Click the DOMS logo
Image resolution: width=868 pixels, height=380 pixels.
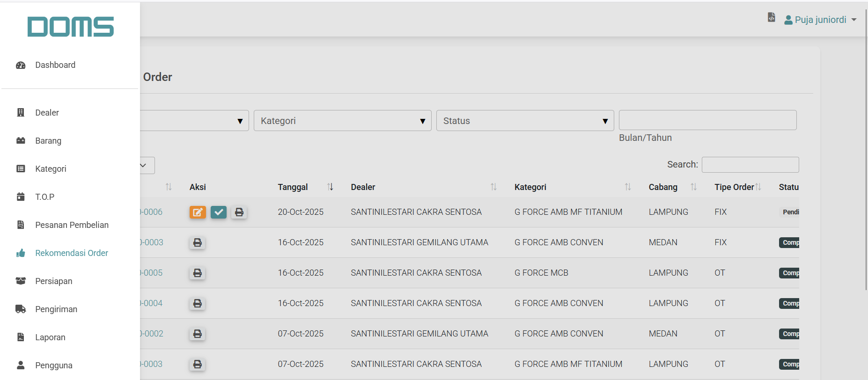click(x=71, y=27)
